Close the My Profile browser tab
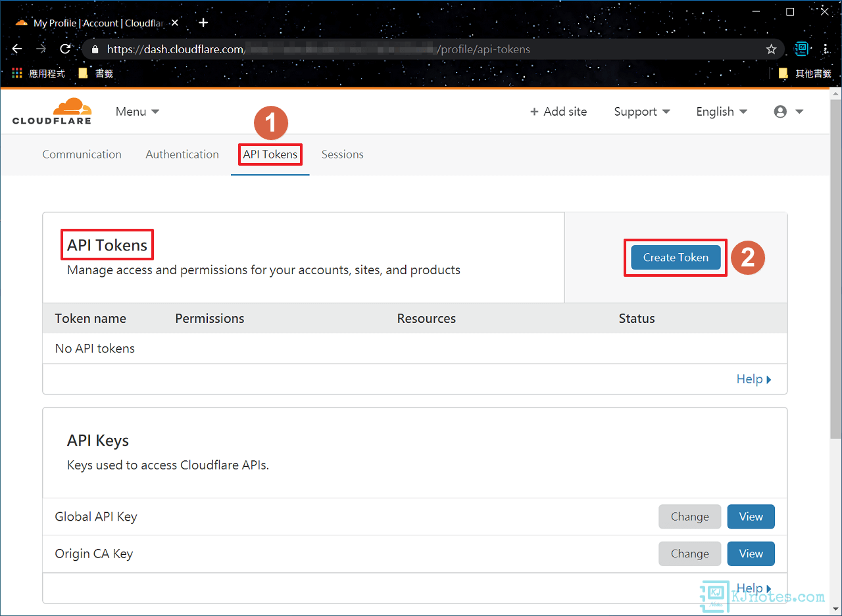 pyautogui.click(x=174, y=23)
